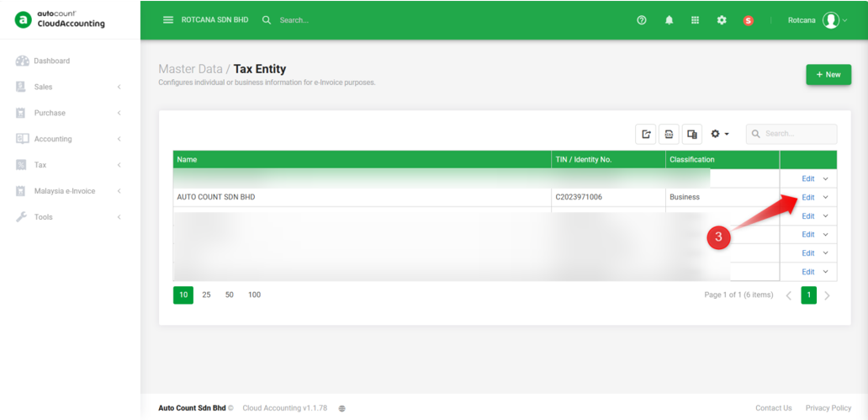Edit the AUTO COUNT SDN BHD entity
The image size is (868, 420).
pos(808,197)
